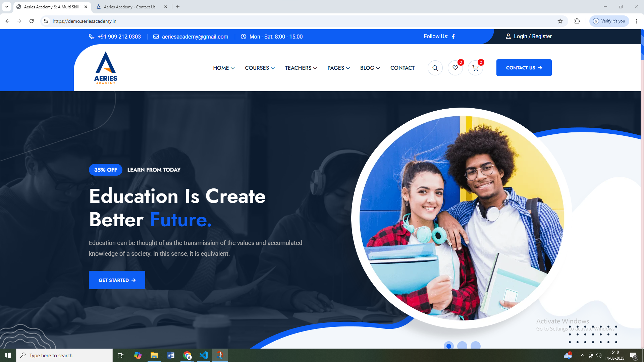Close the Contact Us browser tab
Image resolution: width=644 pixels, height=362 pixels.
coord(166,7)
